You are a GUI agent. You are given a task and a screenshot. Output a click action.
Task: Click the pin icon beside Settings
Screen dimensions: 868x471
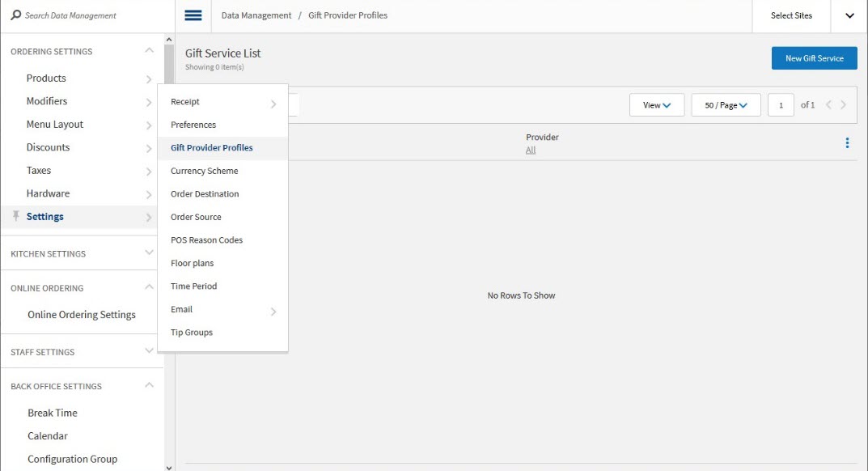click(x=16, y=216)
